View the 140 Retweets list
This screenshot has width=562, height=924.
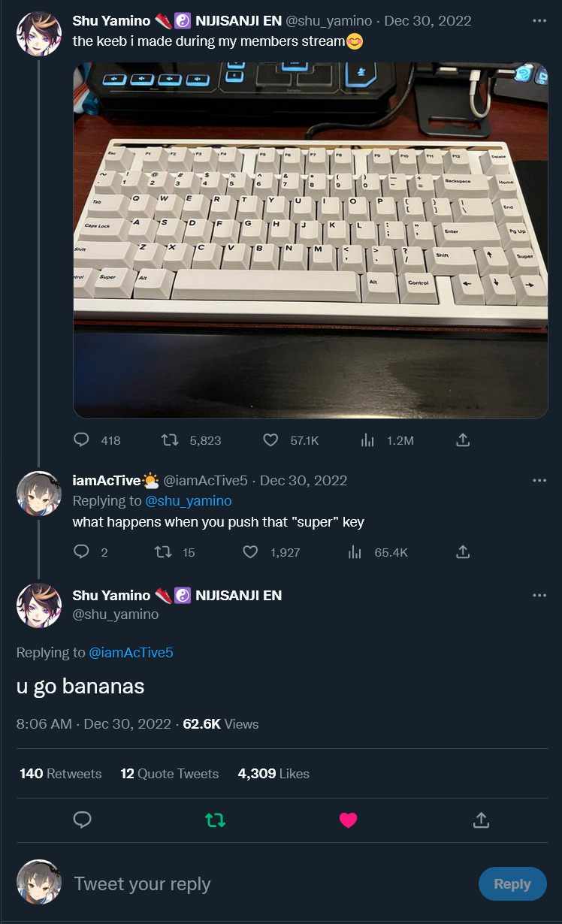pos(61,773)
